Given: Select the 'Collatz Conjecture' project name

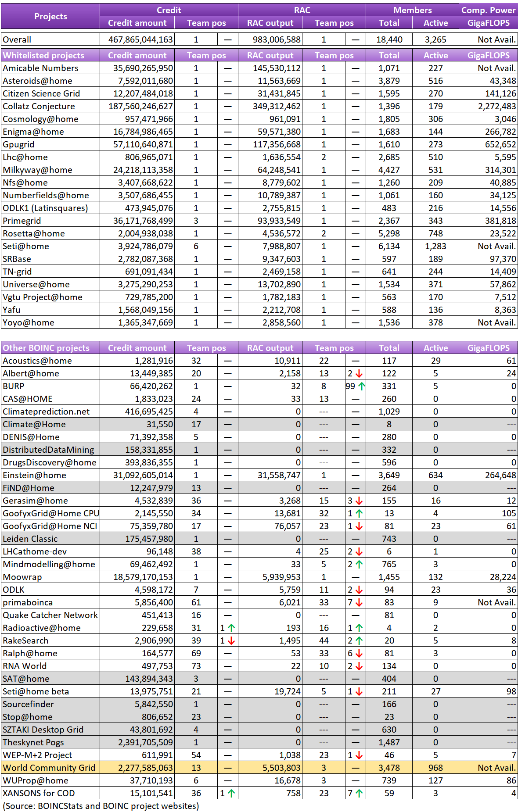Looking at the screenshot, I should 39,106.
